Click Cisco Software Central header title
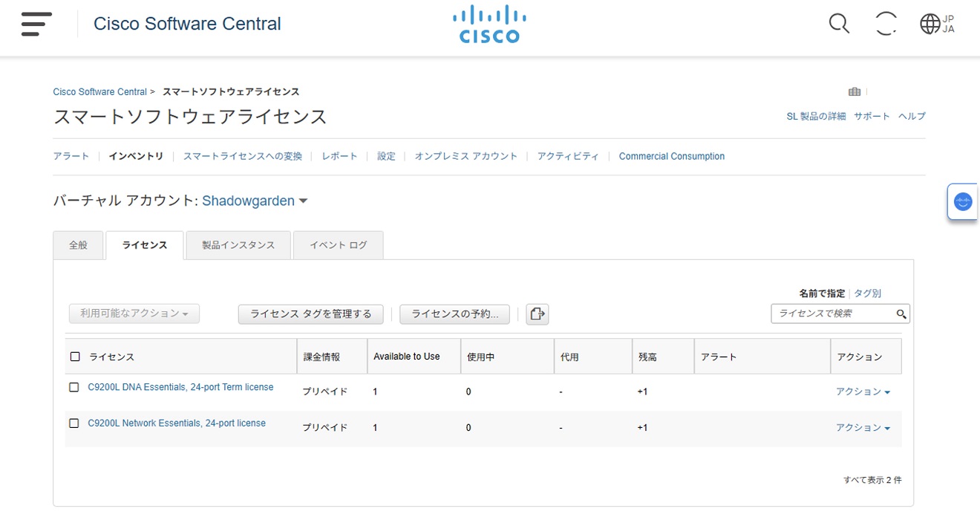 [x=187, y=24]
